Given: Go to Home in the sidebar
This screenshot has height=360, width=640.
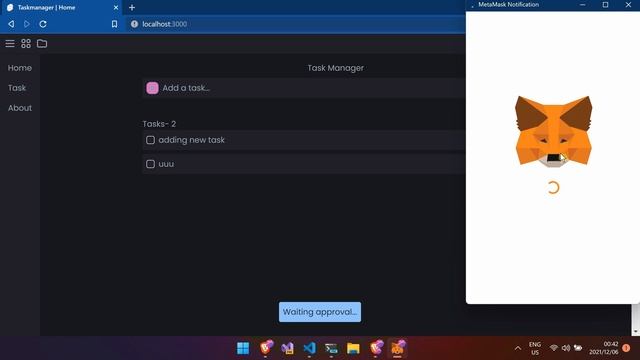Looking at the screenshot, I should click(20, 68).
